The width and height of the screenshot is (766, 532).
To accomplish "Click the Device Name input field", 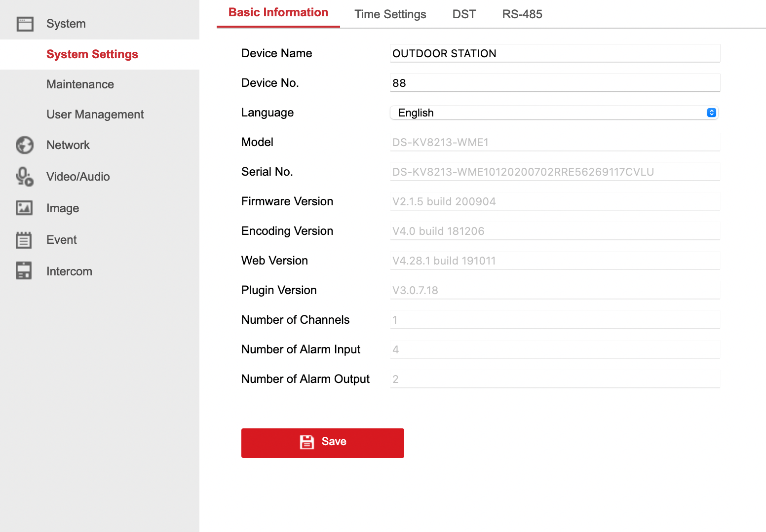I will coord(555,53).
